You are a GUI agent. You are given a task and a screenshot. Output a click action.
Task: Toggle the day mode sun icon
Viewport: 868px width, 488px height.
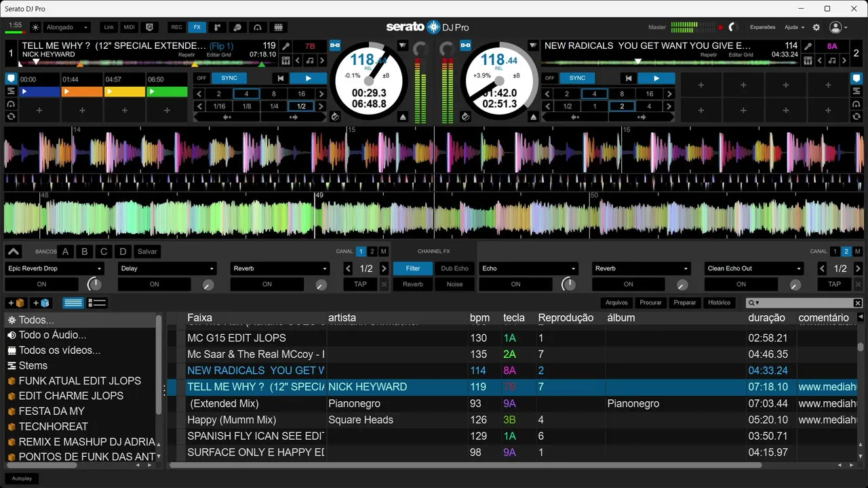35,27
